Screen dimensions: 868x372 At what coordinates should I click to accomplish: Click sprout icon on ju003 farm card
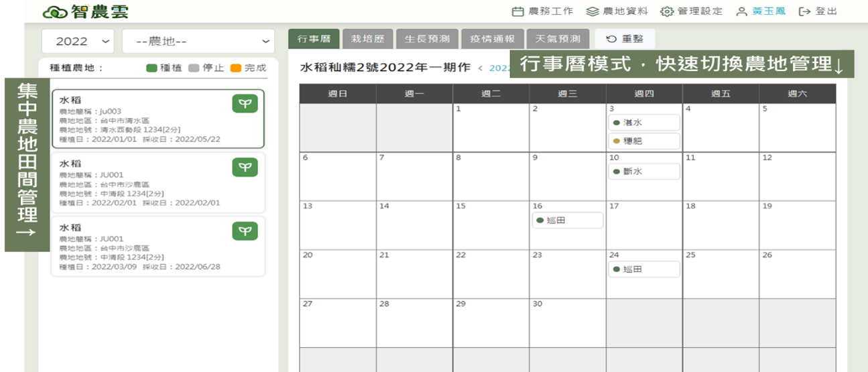pos(245,104)
